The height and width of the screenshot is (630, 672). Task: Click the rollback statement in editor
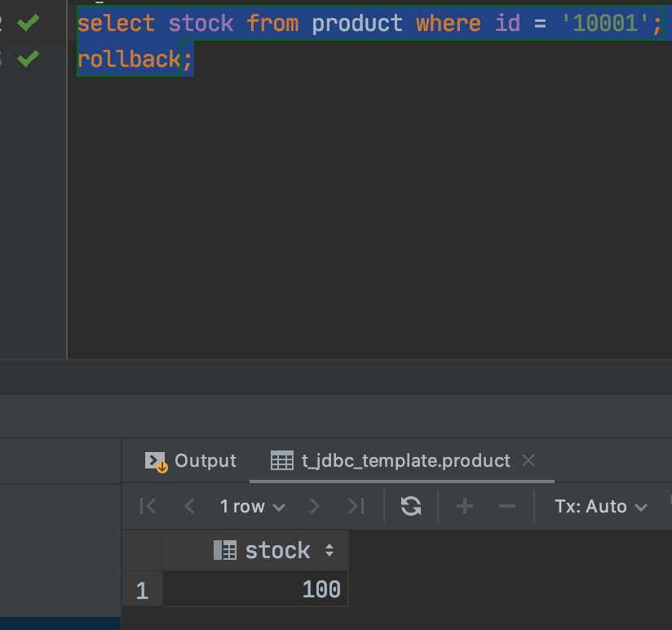click(129, 59)
